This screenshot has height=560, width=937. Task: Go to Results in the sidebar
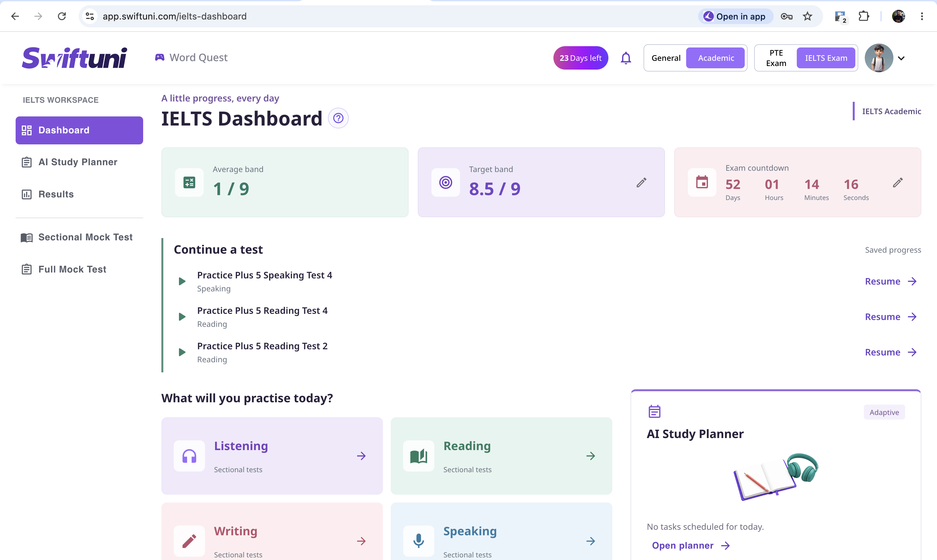pyautogui.click(x=79, y=194)
